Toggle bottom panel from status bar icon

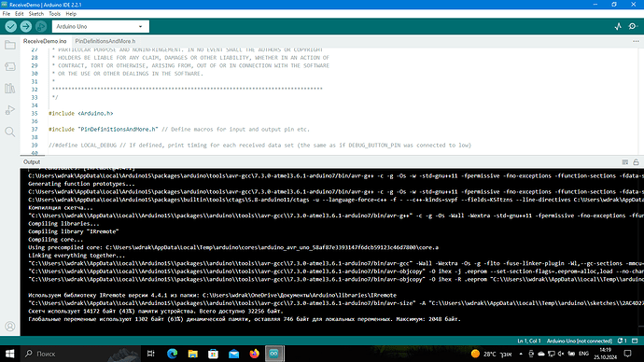click(x=635, y=341)
